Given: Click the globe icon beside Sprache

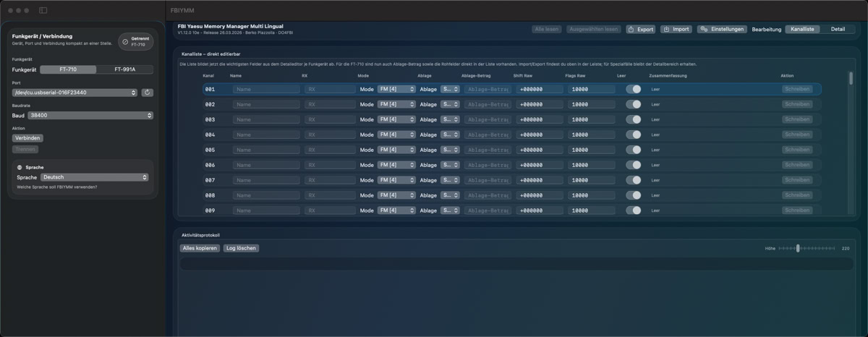Looking at the screenshot, I should (20, 167).
